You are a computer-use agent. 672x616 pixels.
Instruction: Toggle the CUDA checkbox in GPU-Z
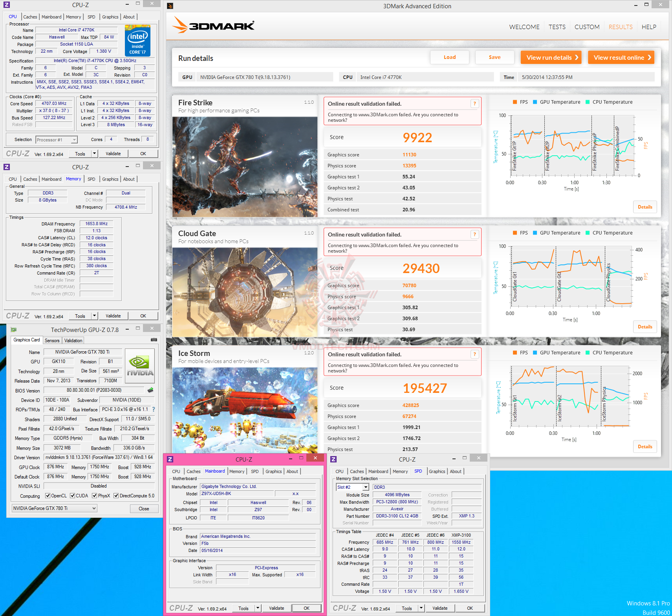72,496
